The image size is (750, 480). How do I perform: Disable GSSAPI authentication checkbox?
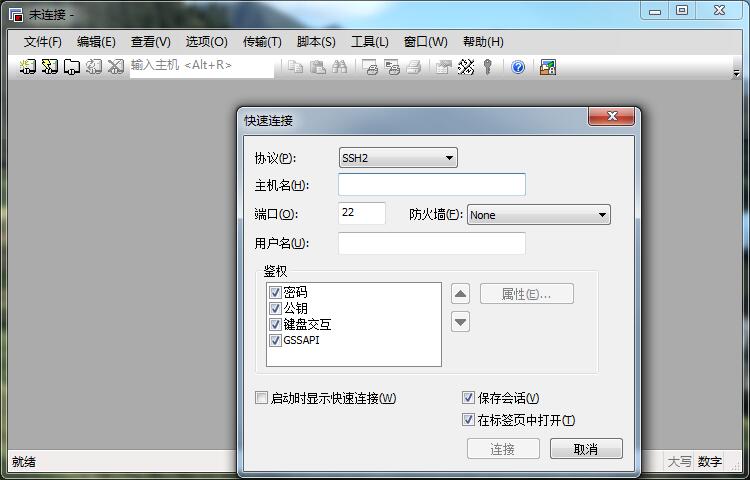coord(275,340)
